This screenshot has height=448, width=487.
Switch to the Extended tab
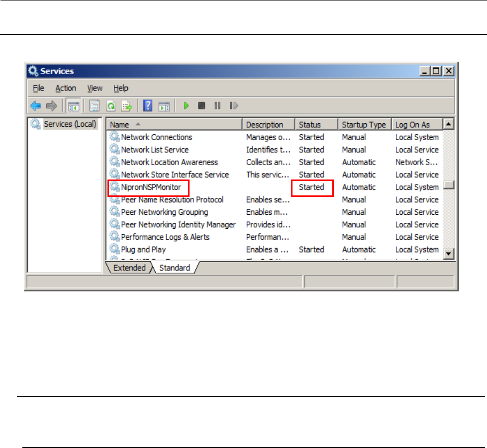pos(129,268)
